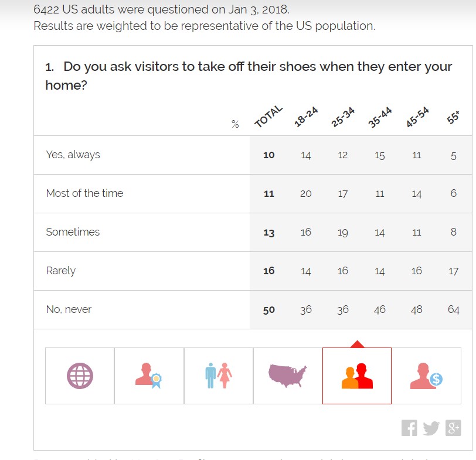Click the shoes question title text
The width and height of the screenshot is (476, 460).
(x=249, y=76)
